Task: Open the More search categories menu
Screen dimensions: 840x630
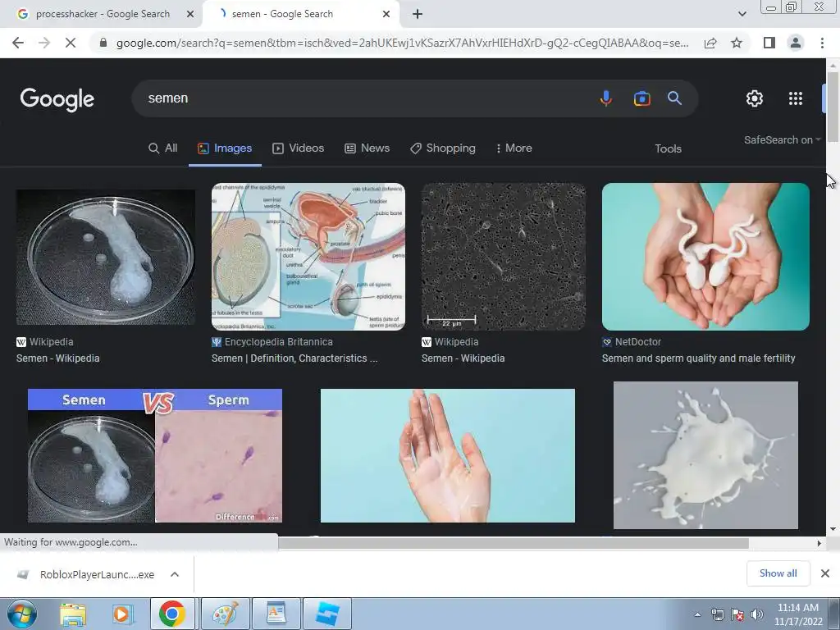Action: coord(514,148)
